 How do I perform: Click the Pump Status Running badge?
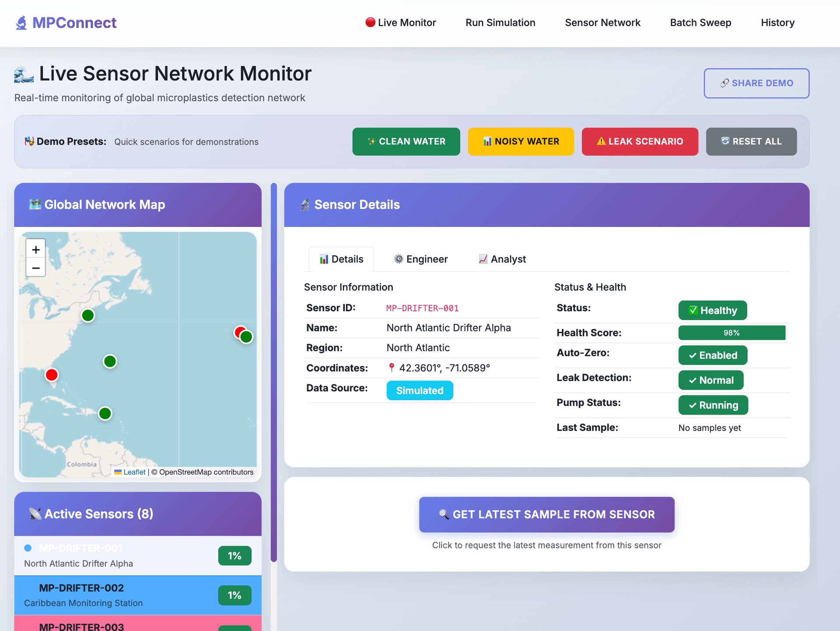point(713,405)
